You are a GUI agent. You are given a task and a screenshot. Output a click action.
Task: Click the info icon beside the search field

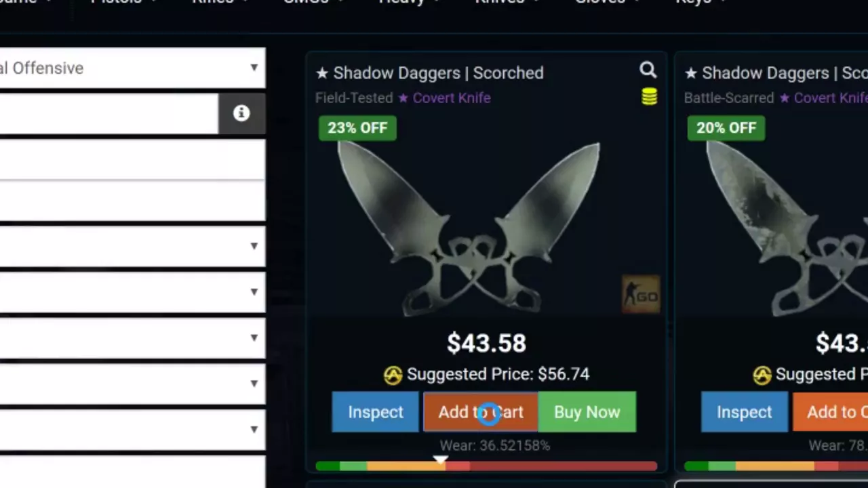coord(241,113)
